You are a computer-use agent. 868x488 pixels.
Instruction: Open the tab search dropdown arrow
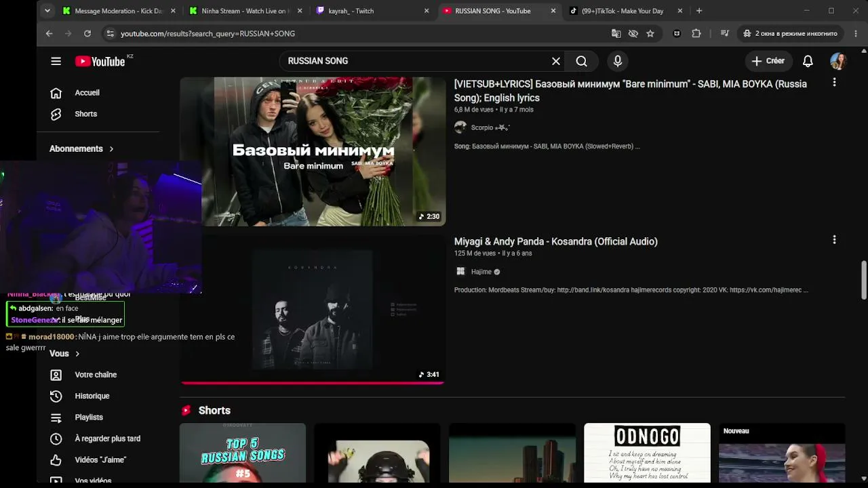click(47, 11)
